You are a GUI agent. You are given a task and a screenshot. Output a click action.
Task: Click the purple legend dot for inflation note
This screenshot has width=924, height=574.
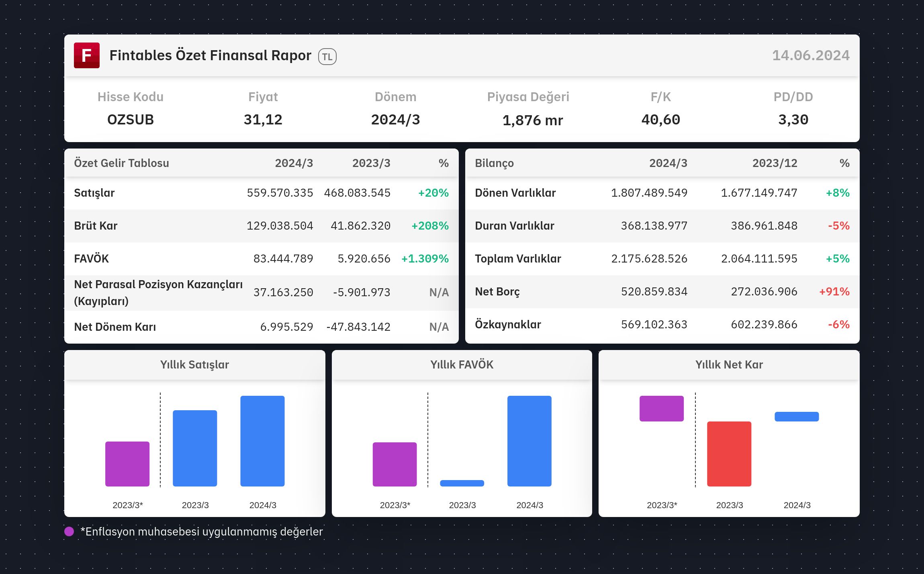tap(69, 531)
